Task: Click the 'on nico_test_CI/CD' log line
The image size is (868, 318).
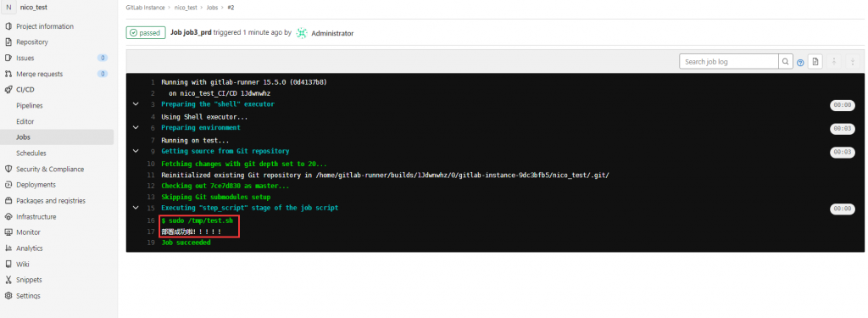Action: [x=220, y=93]
